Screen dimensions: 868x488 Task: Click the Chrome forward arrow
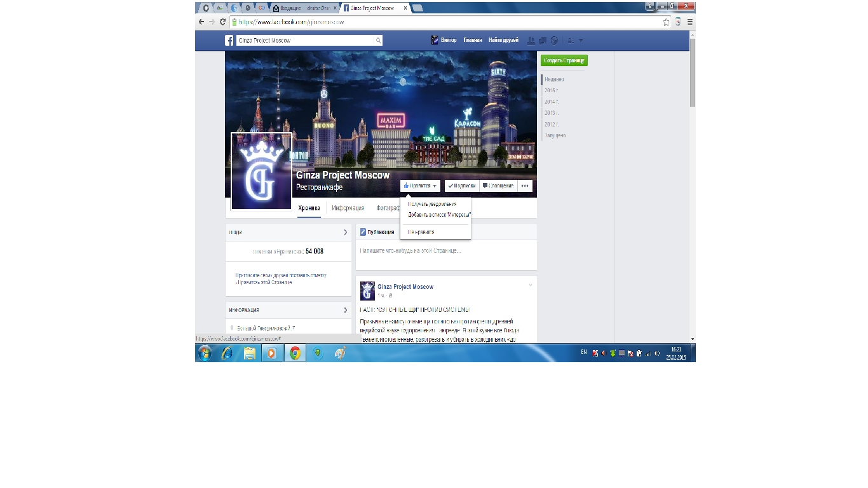tap(212, 22)
